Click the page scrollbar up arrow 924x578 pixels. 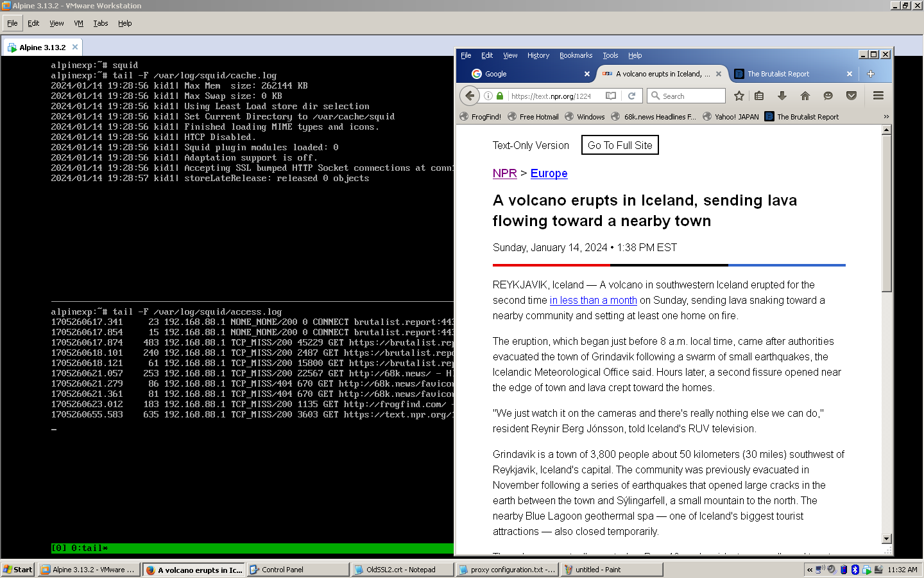887,130
